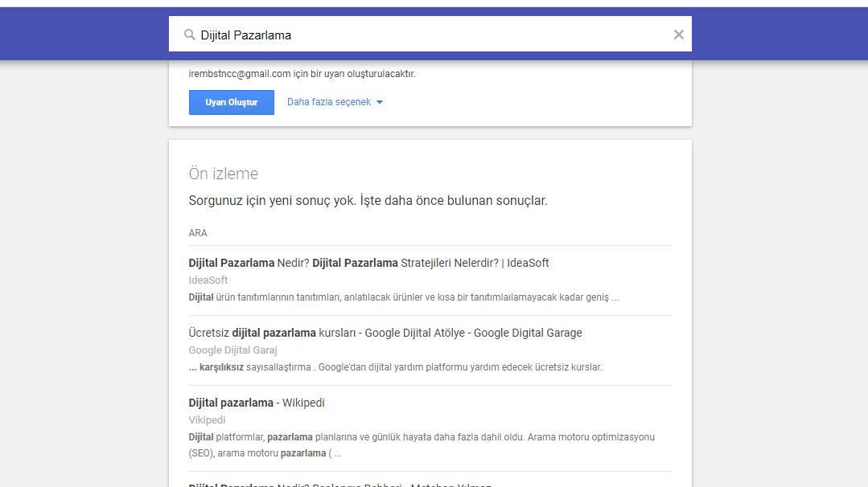
Task: Clear the search query with the X icon
Action: coord(678,34)
